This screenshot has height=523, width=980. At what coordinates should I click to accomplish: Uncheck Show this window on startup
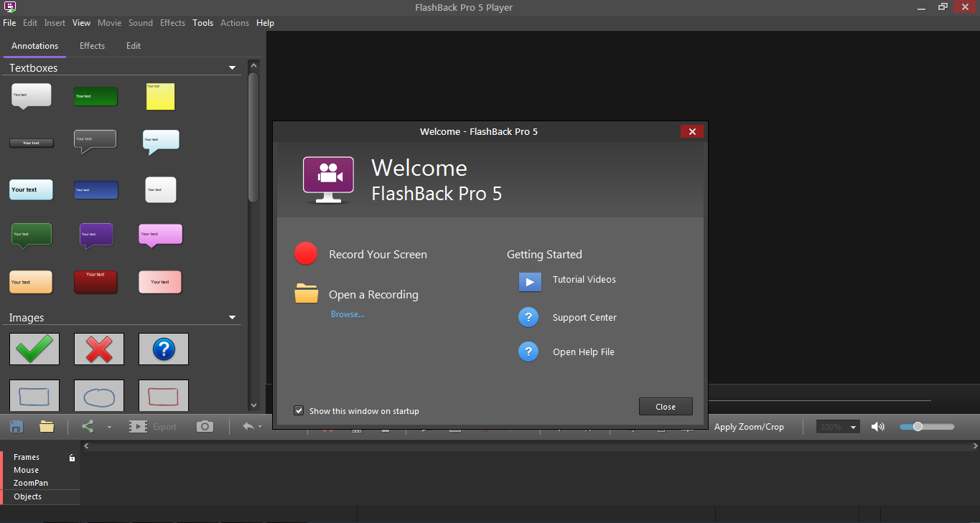pyautogui.click(x=299, y=410)
